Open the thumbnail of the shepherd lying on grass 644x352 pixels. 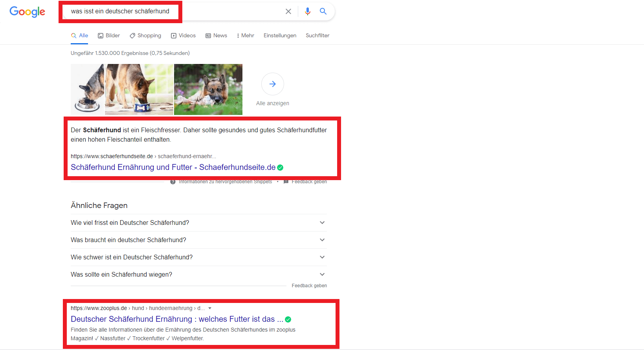point(208,89)
